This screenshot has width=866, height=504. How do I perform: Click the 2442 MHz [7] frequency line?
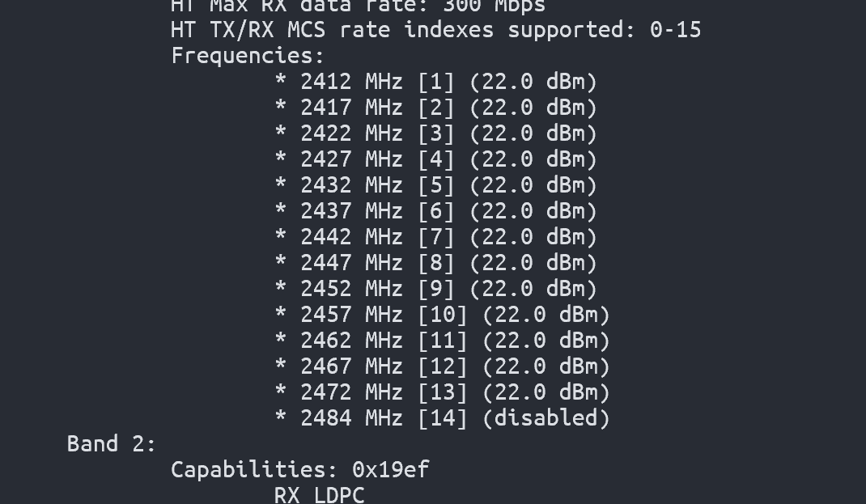coord(435,237)
